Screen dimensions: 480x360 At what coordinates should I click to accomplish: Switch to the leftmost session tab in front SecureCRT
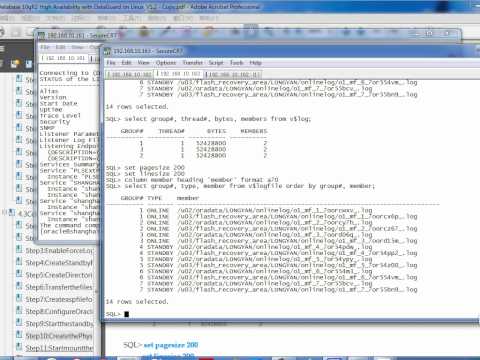point(129,74)
